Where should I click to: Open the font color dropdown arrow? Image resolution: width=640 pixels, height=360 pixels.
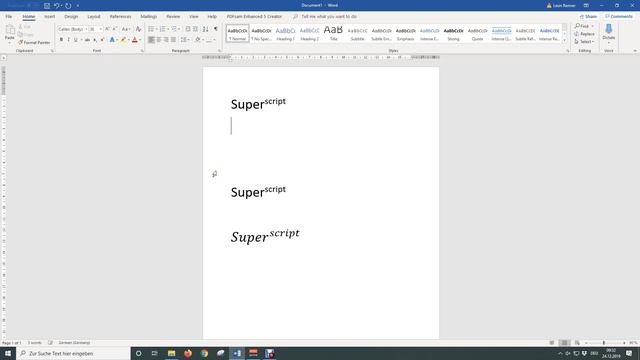tap(140, 40)
